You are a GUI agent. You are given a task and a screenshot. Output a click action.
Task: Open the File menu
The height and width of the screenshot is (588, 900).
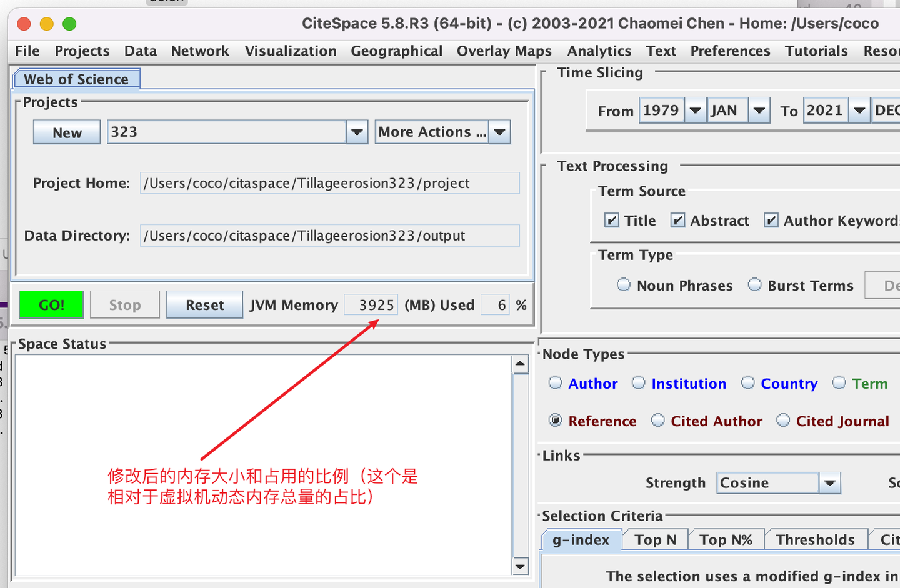[27, 51]
